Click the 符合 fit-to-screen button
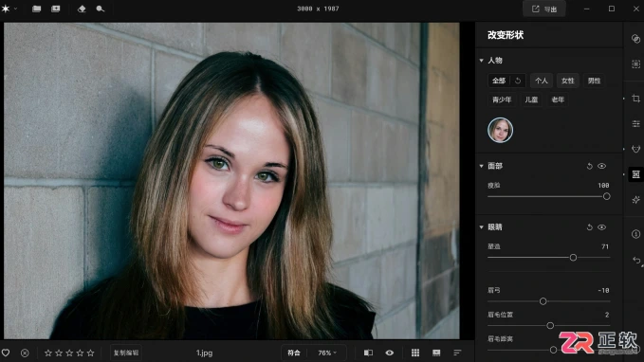 [294, 353]
